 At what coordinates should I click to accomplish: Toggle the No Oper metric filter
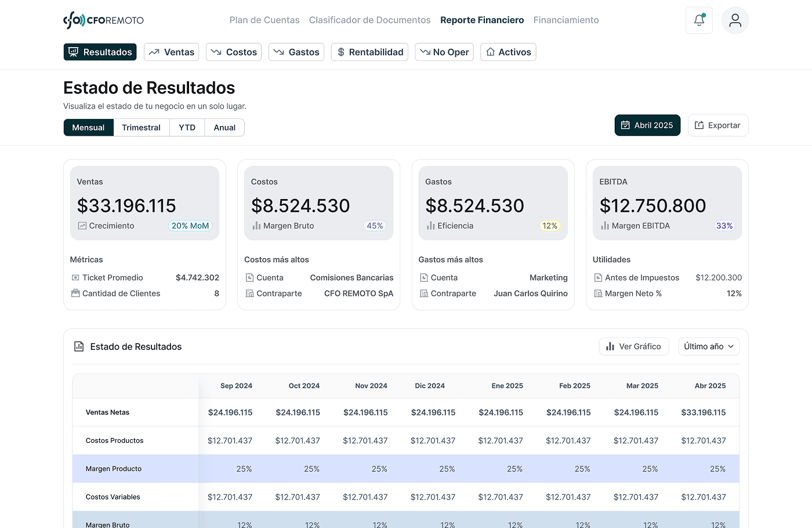(444, 52)
